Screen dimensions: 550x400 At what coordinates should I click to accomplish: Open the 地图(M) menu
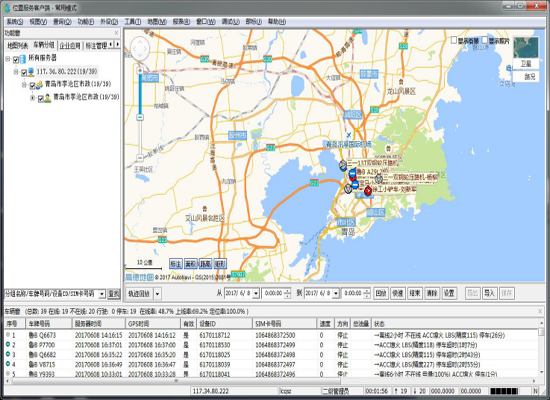[x=157, y=22]
